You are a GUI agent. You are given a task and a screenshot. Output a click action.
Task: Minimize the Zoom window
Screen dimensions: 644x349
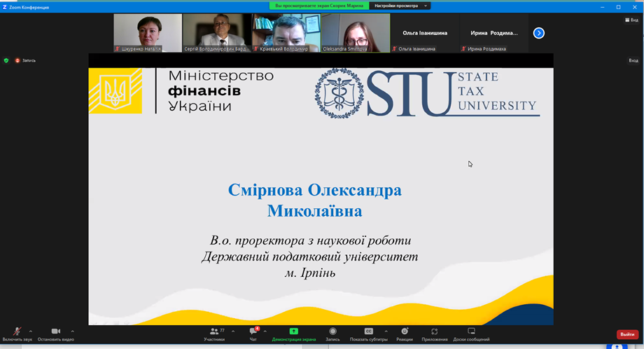click(603, 7)
